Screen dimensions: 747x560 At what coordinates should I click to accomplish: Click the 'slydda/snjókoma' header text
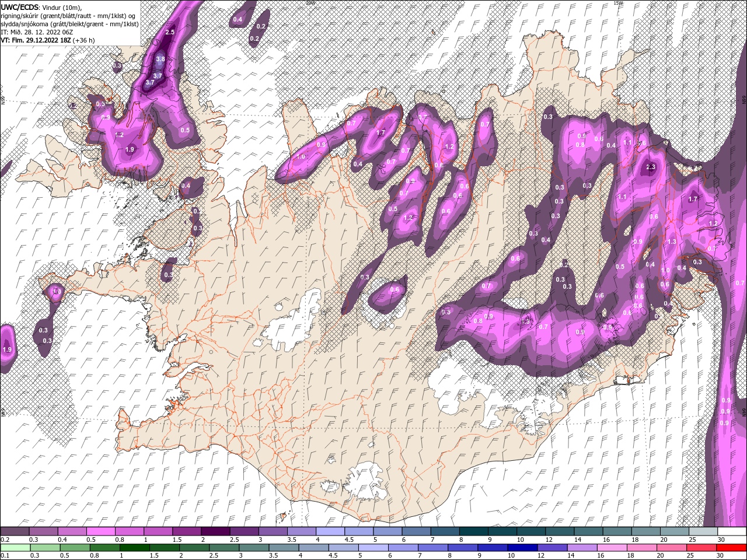[25, 23]
